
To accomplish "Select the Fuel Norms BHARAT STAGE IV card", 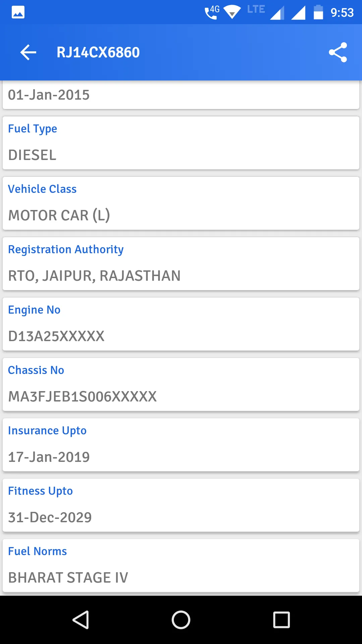I will (181, 566).
